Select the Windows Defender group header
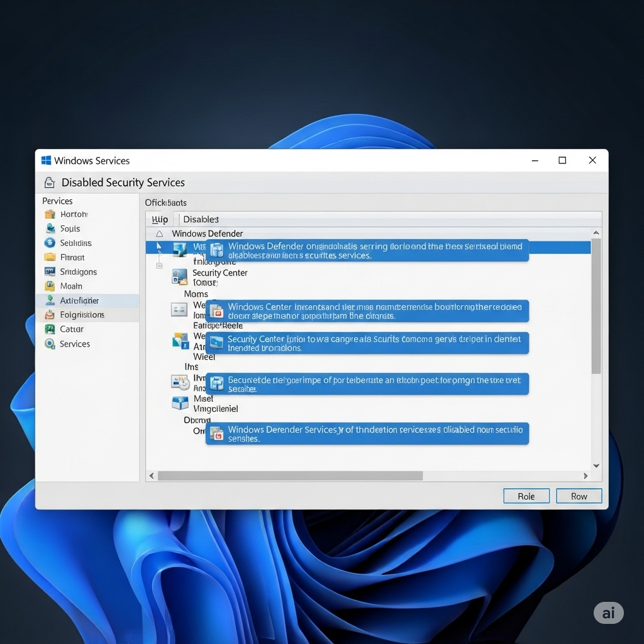The height and width of the screenshot is (644, 644). pyautogui.click(x=208, y=234)
